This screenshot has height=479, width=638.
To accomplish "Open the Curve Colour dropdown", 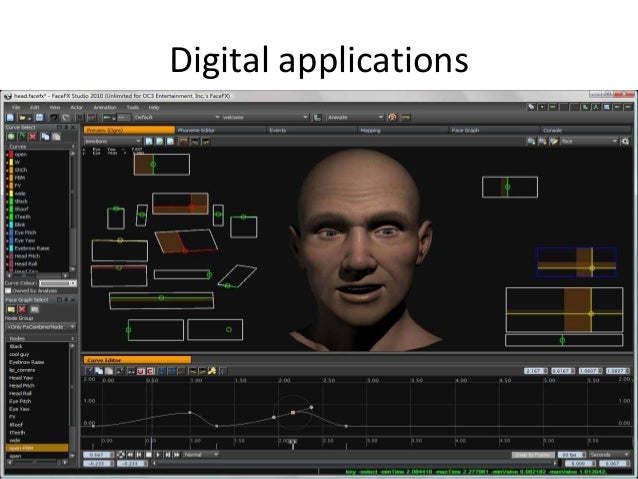I will tap(58, 283).
